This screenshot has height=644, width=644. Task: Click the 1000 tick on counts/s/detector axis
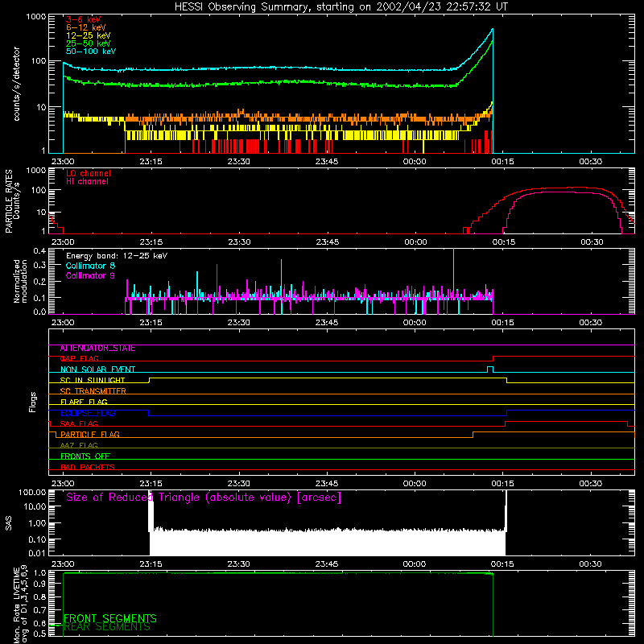click(x=36, y=16)
